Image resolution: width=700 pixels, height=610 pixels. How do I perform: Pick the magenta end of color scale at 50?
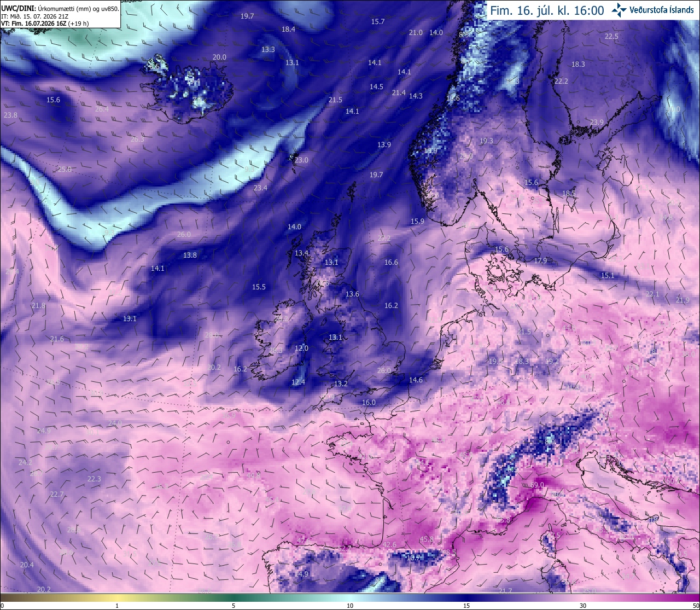tap(696, 606)
